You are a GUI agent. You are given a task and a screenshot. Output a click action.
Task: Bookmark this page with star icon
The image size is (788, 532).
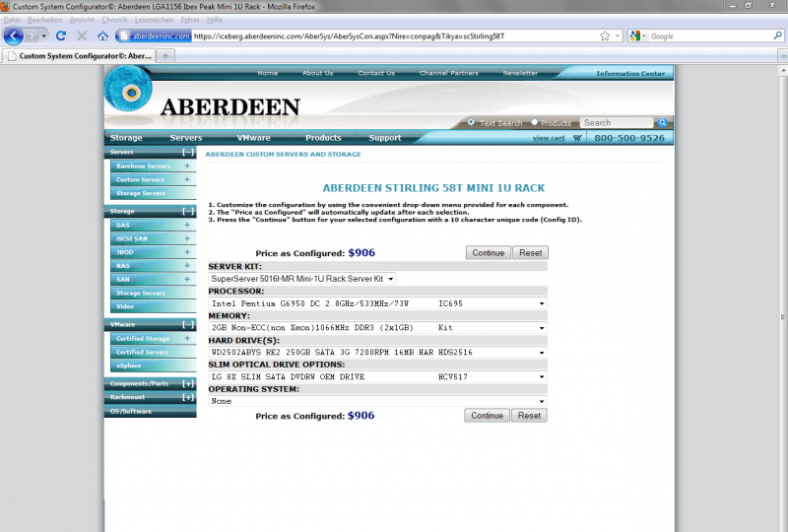[x=605, y=35]
